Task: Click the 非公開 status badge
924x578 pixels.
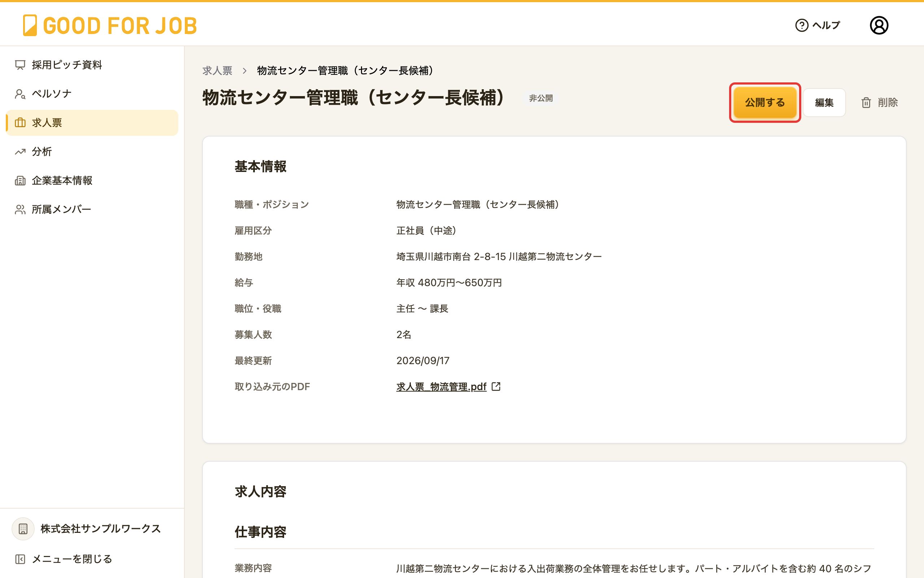Action: pos(541,98)
